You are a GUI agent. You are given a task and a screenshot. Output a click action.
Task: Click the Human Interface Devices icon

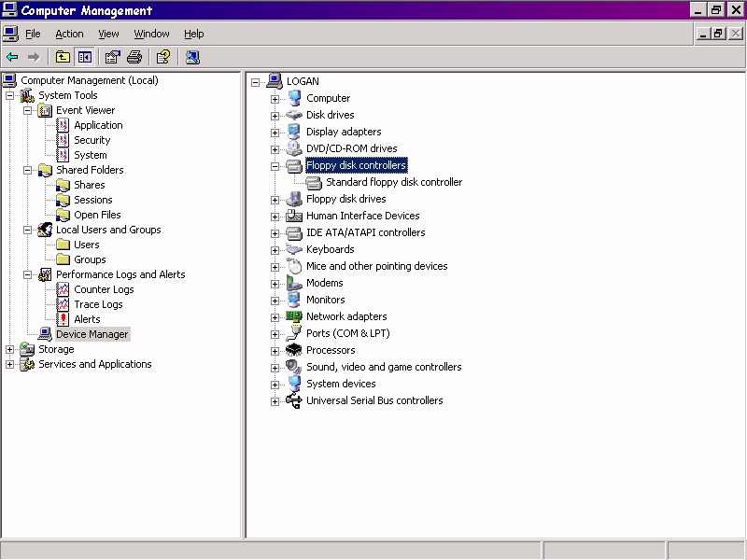click(294, 216)
